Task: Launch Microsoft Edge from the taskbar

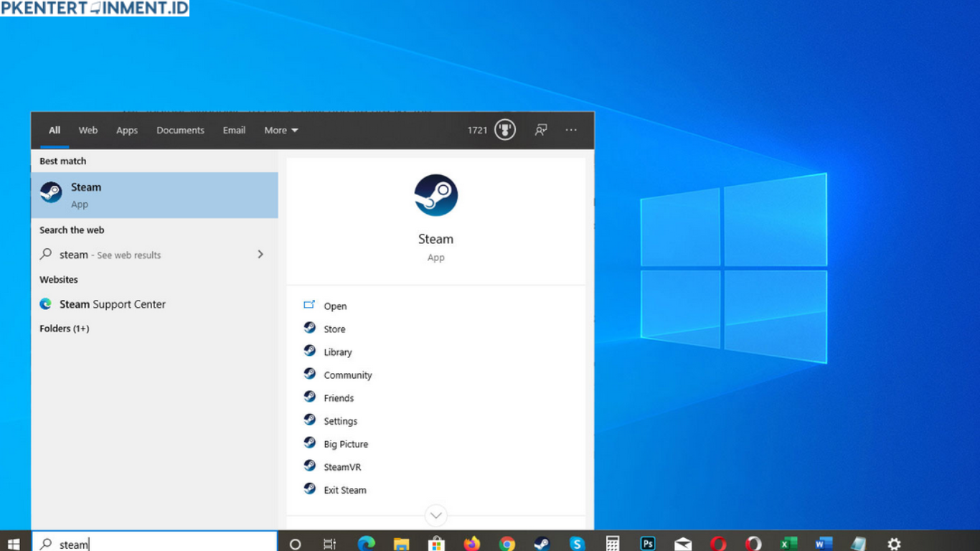Action: click(x=366, y=544)
